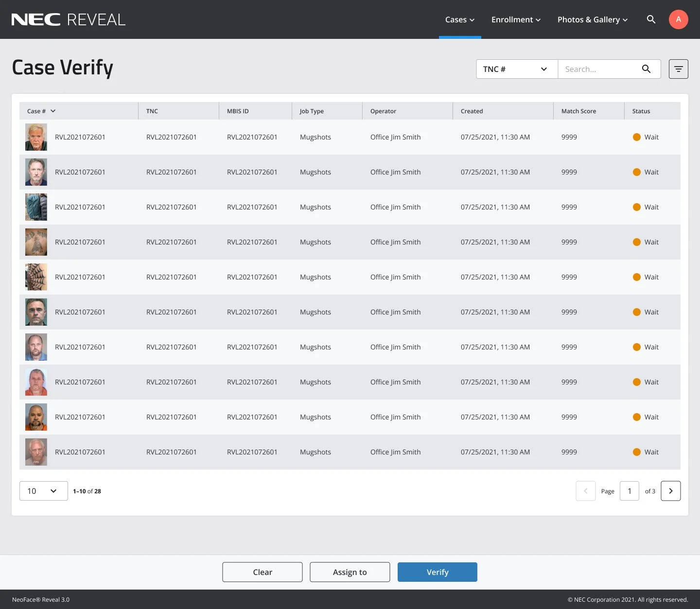Expand the TNC # search field dropdown
Viewport: 700px width, 609px height.
517,69
